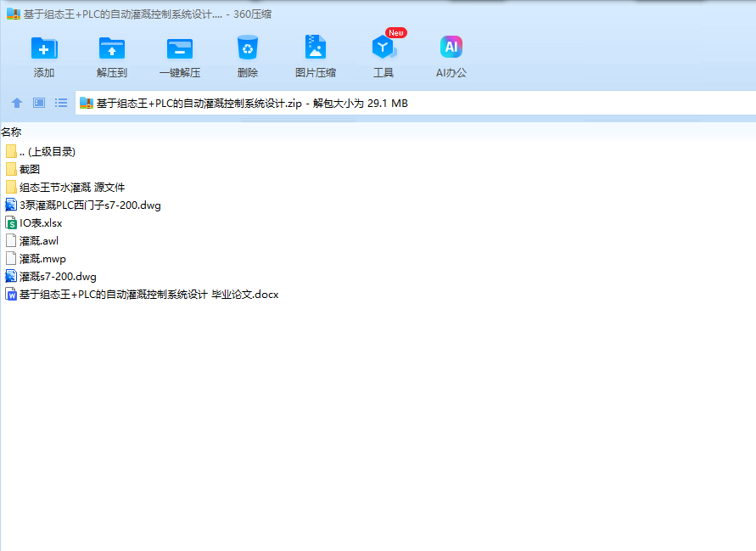The width and height of the screenshot is (756, 551).
Task: Select the 组态王节水灌溉 源文件 folder name
Action: click(x=72, y=188)
